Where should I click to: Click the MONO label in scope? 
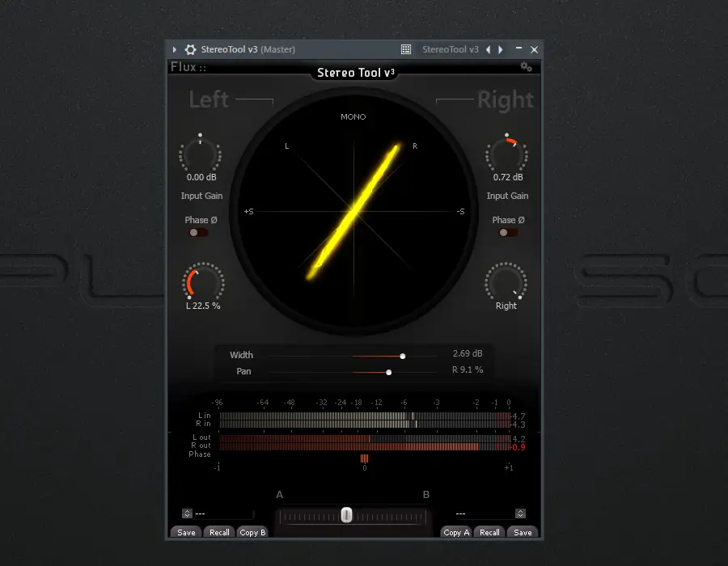[x=353, y=117]
